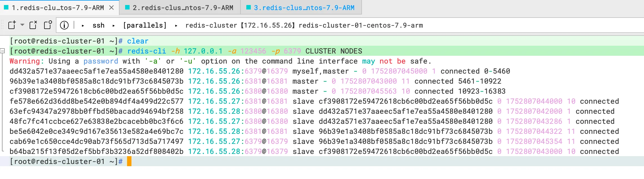
Task: Click timestamp 1752807045000 in the output
Action: (x=399, y=71)
